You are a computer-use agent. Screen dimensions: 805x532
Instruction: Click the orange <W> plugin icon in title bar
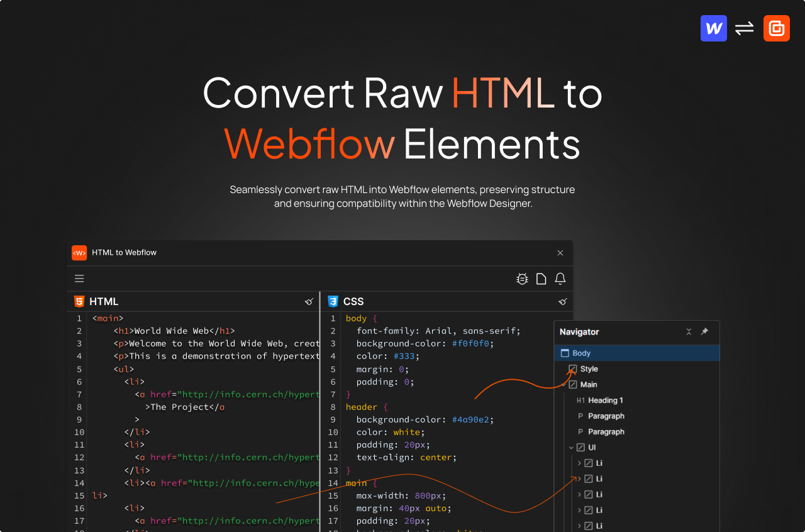(x=79, y=253)
